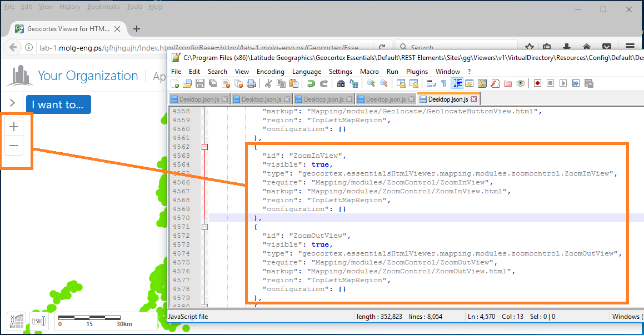Open the Firefox History menu

click(70, 7)
